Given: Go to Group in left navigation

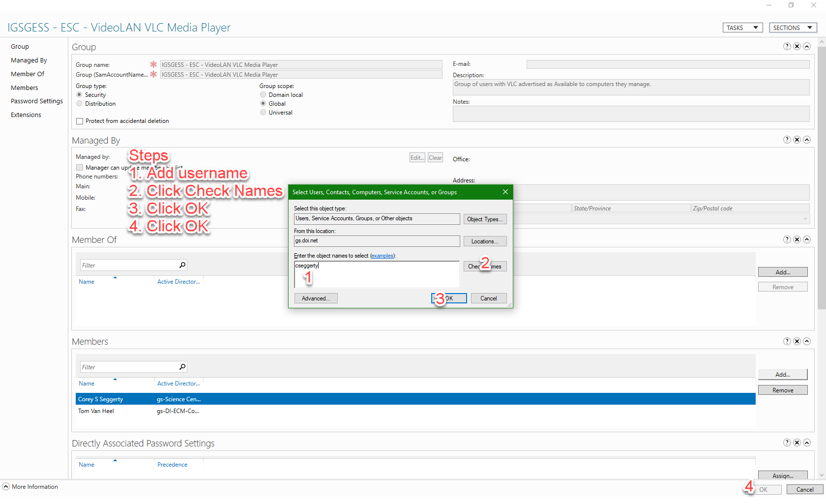Looking at the screenshot, I should [x=20, y=47].
